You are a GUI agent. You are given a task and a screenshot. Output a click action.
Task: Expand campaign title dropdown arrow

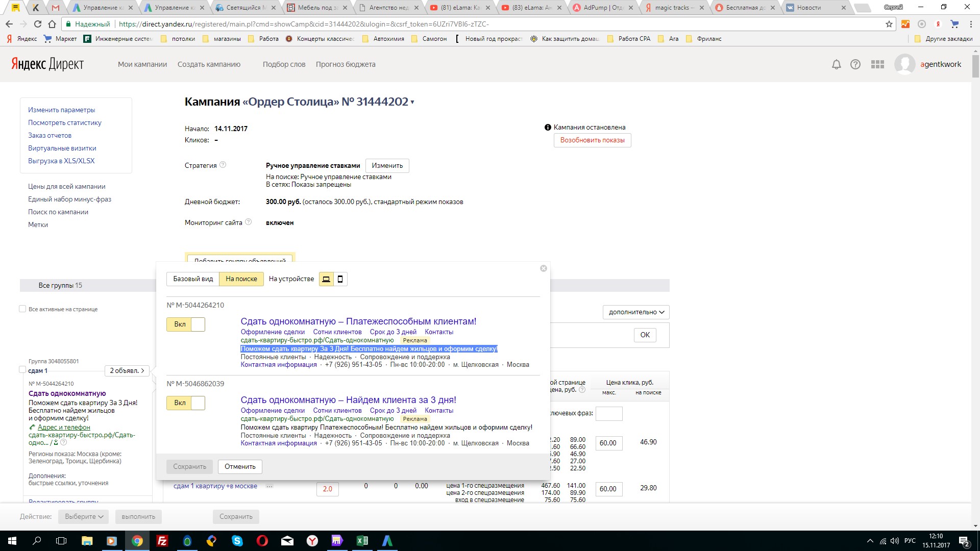412,103
